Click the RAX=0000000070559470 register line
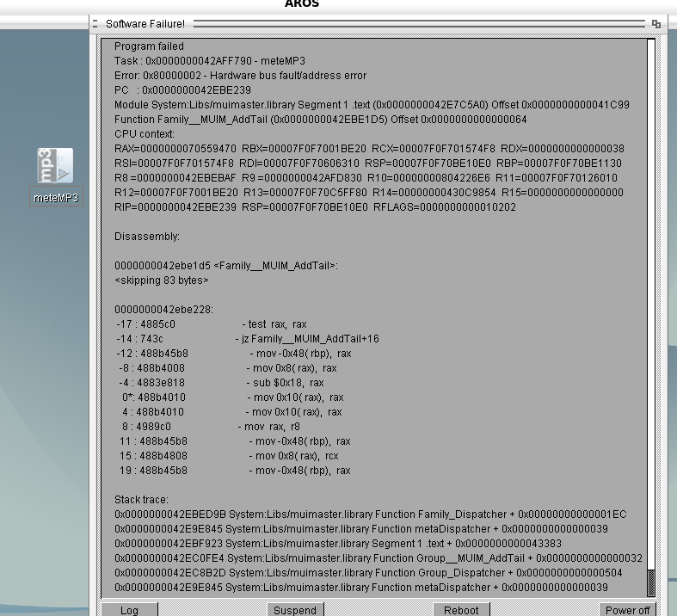 tap(369, 149)
